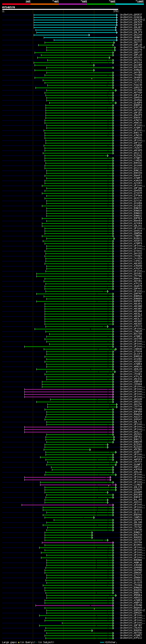The height and width of the screenshot is (644, 146).
Task: Click the purple alignment bar for UniRef100_O93784
Action: point(78,543)
